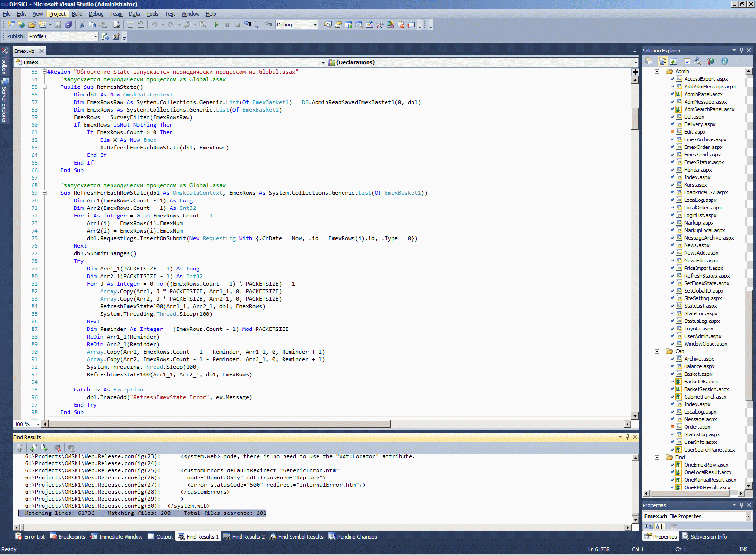The height and width of the screenshot is (556, 756).
Task: Start debugging with the green play icon
Action: [216, 25]
